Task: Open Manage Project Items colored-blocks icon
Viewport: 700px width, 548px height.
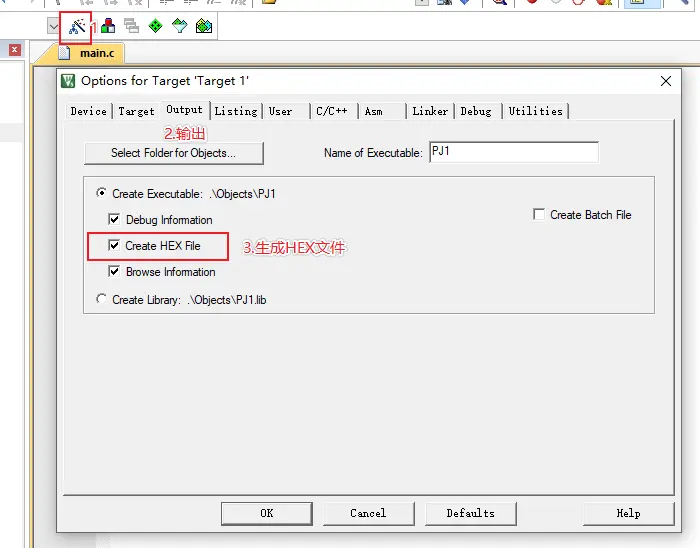Action: point(108,26)
